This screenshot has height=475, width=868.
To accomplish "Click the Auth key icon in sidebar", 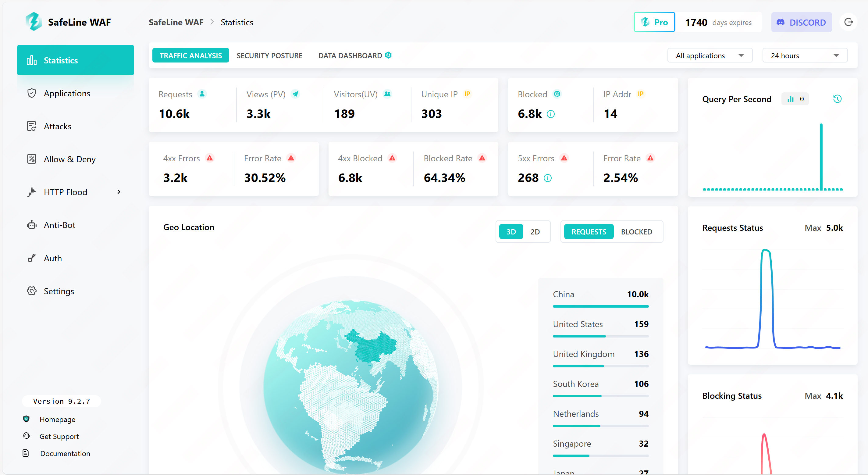I will [x=32, y=258].
